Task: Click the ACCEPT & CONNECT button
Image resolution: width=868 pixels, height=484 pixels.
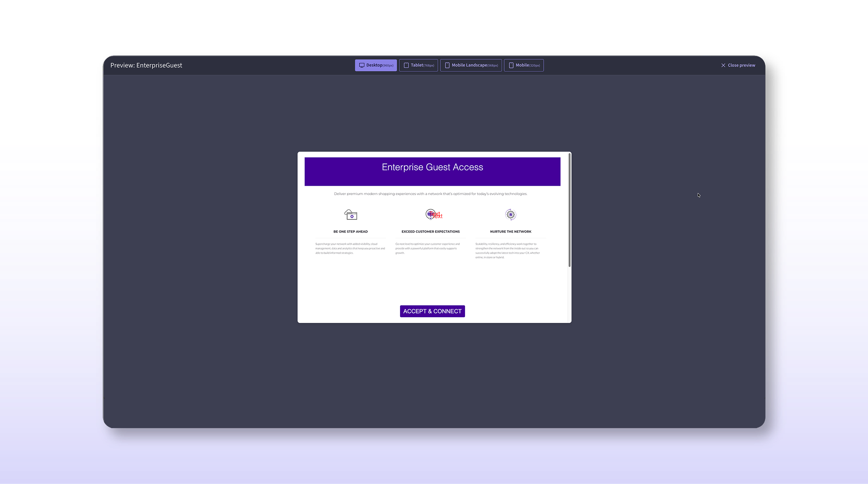Action: coord(432,311)
